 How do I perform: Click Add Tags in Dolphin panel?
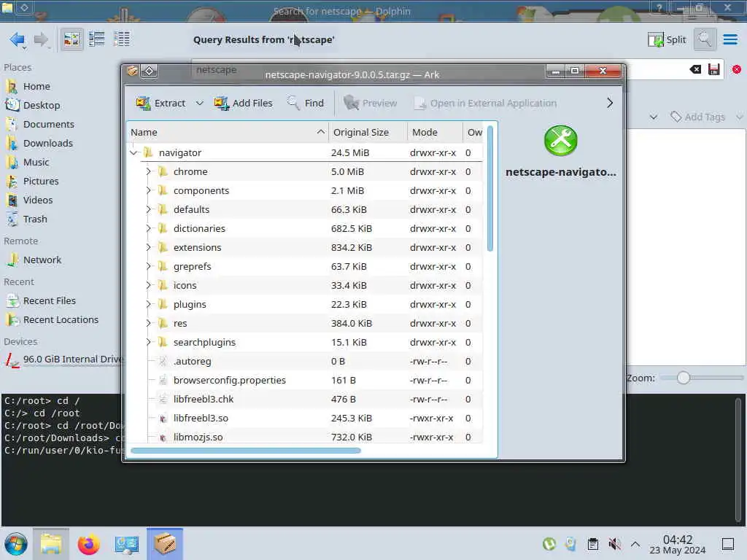(x=698, y=117)
